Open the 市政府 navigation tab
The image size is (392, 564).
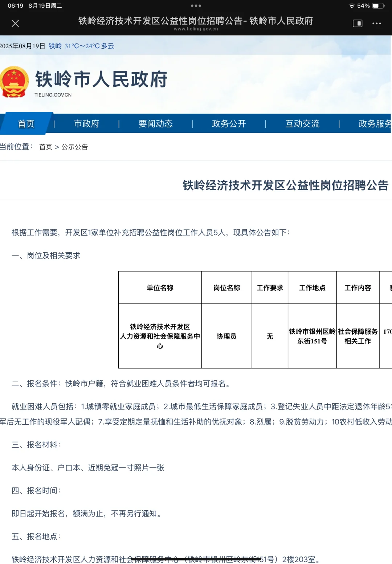[x=87, y=124]
